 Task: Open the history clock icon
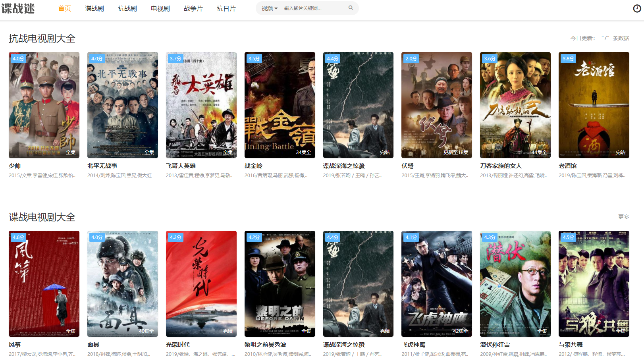pyautogui.click(x=637, y=8)
